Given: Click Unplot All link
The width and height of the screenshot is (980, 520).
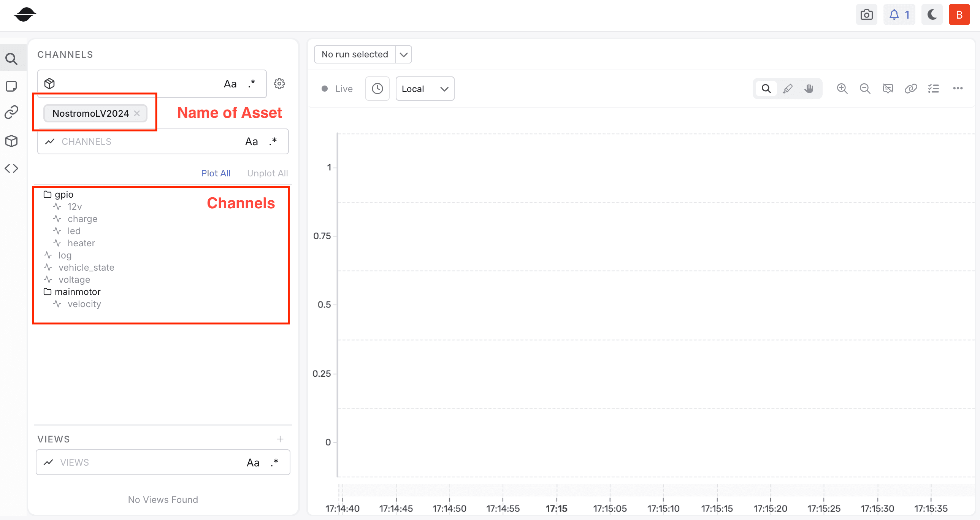Looking at the screenshot, I should click(x=268, y=173).
